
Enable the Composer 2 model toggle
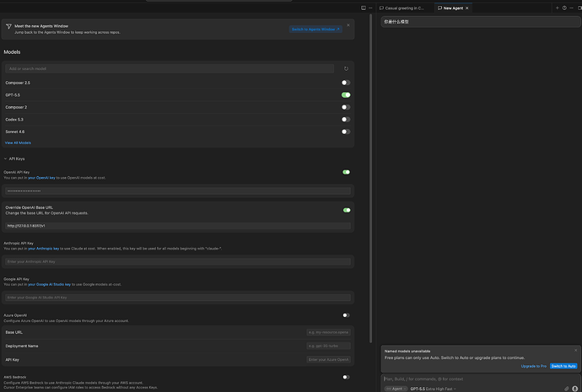(x=346, y=107)
